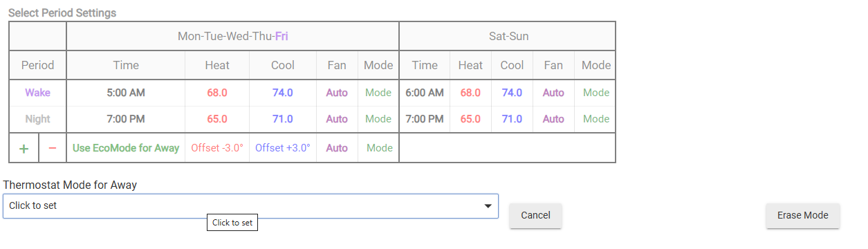
Task: Toggle weekend Night fan Auto setting
Action: 553,119
